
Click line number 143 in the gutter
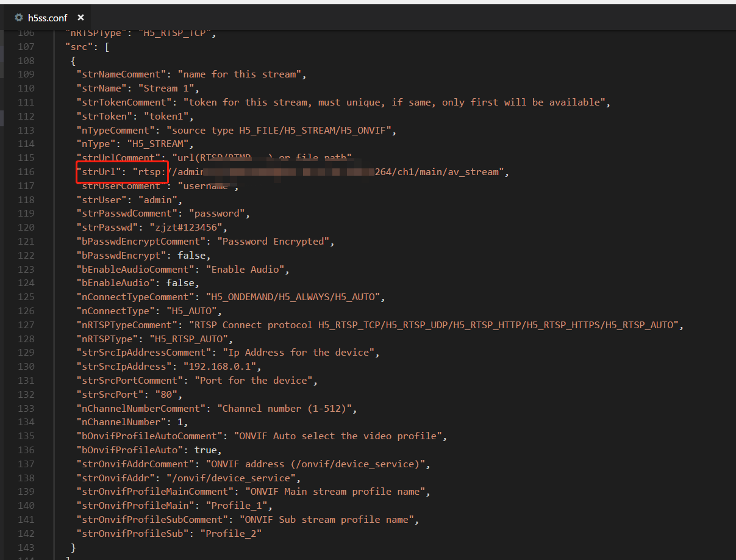pos(26,547)
